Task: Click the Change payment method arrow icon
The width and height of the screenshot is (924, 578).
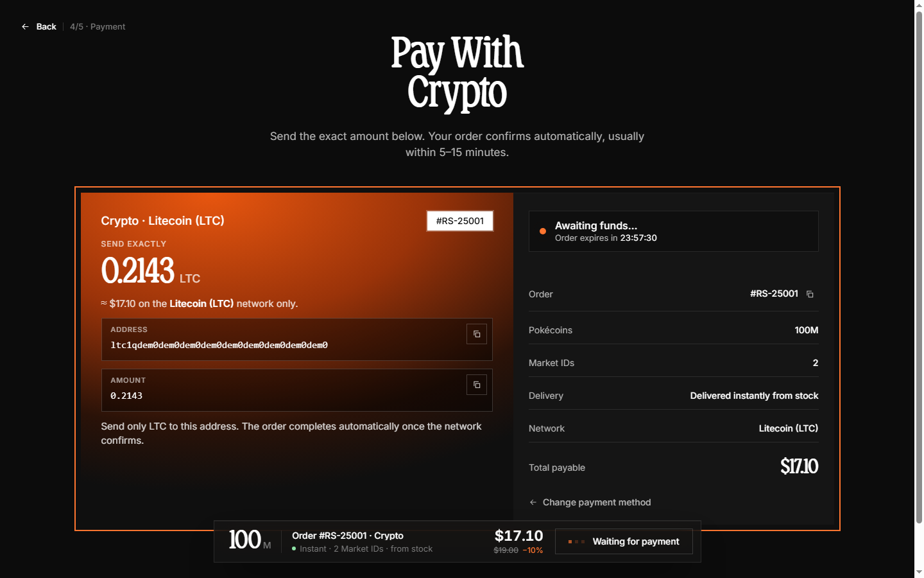Action: pyautogui.click(x=533, y=502)
